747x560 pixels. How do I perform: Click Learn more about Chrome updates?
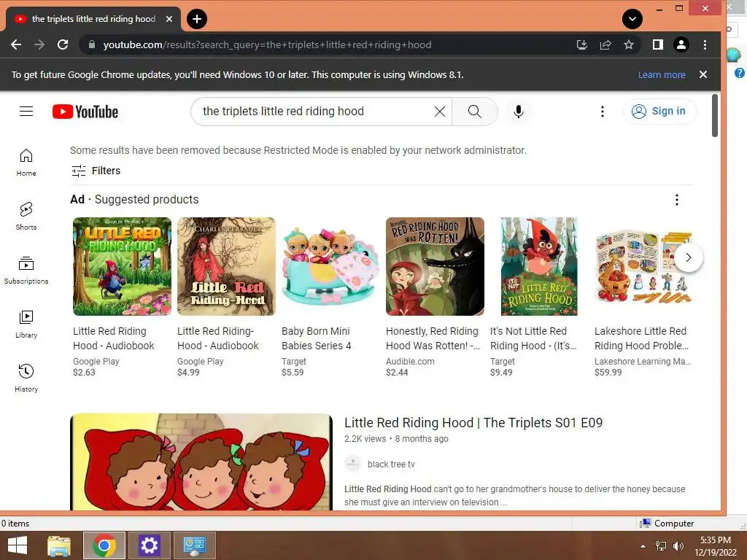coord(662,75)
